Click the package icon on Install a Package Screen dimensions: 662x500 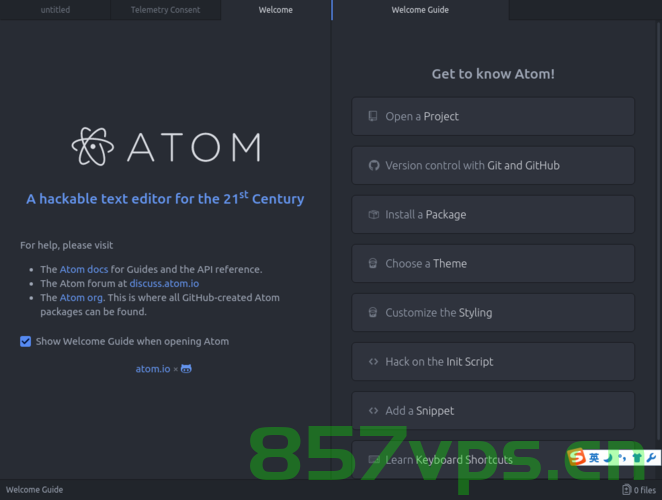pos(374,215)
